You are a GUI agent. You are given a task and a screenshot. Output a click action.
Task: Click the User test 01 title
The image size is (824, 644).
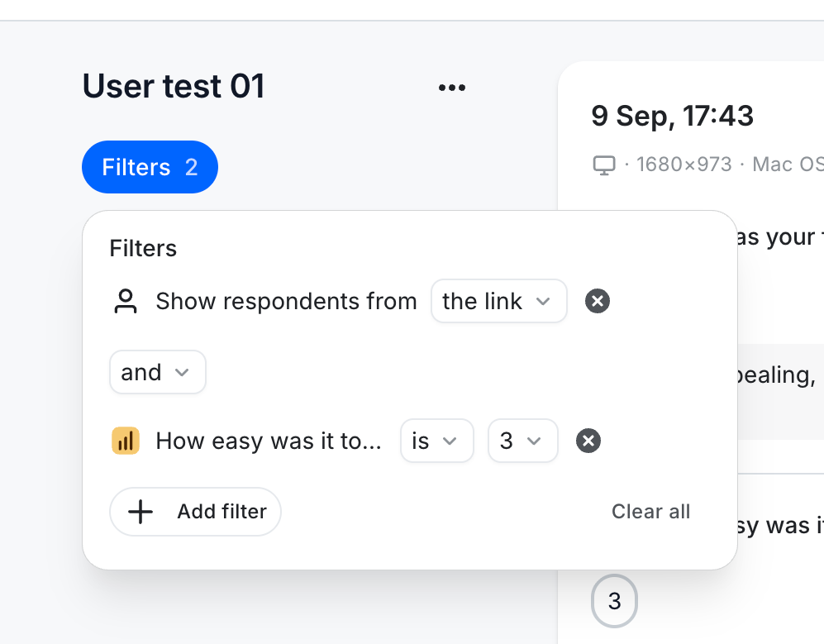[173, 86]
